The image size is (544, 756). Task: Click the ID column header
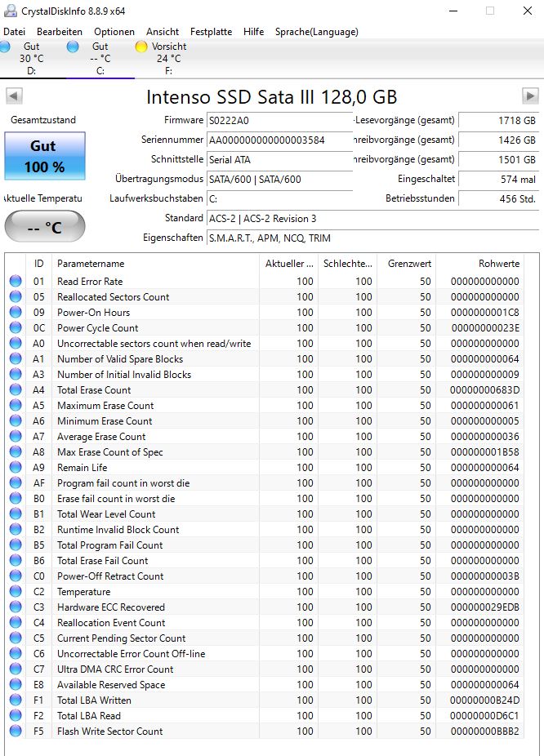click(38, 264)
